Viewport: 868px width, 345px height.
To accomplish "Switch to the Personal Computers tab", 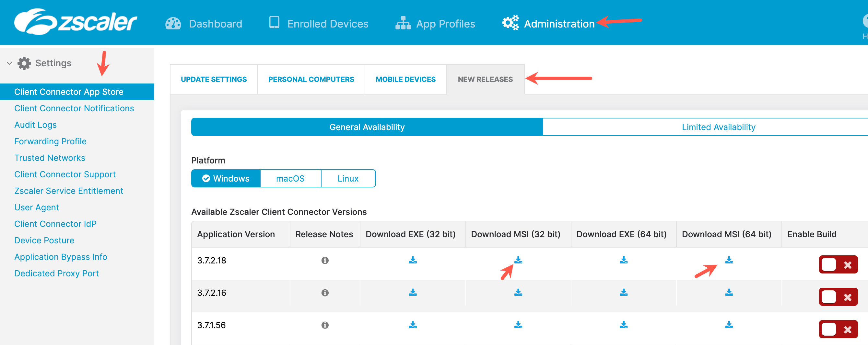I will point(311,79).
